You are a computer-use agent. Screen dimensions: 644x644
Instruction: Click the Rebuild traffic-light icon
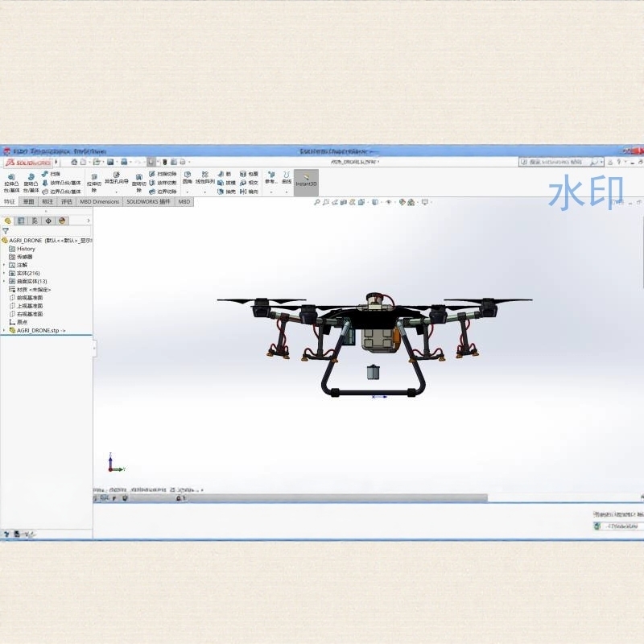pos(165,162)
